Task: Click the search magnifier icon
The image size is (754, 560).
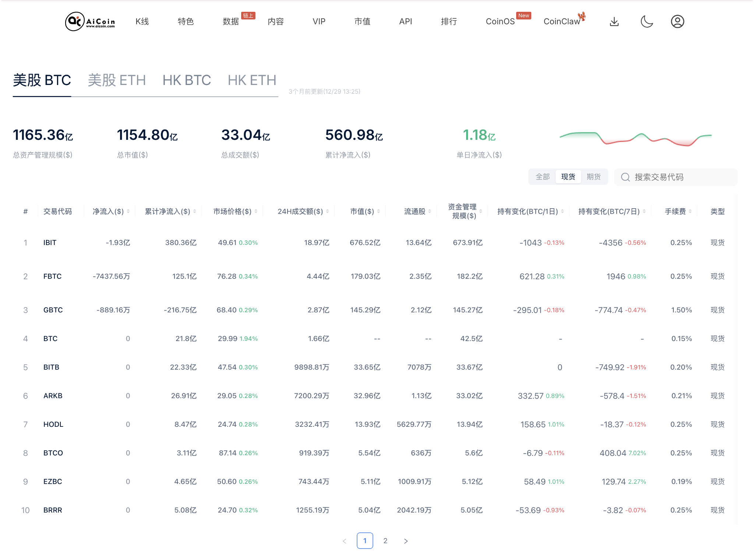Action: (x=626, y=177)
